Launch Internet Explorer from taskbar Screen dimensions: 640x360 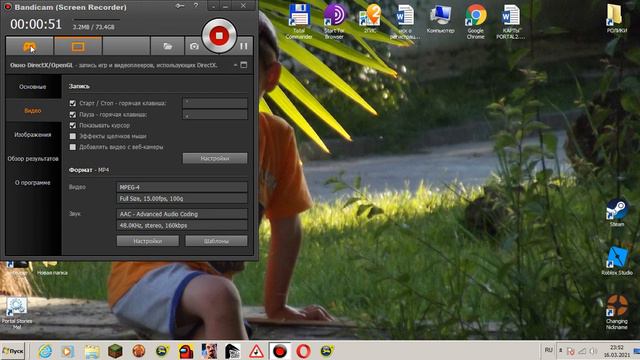tap(45, 351)
